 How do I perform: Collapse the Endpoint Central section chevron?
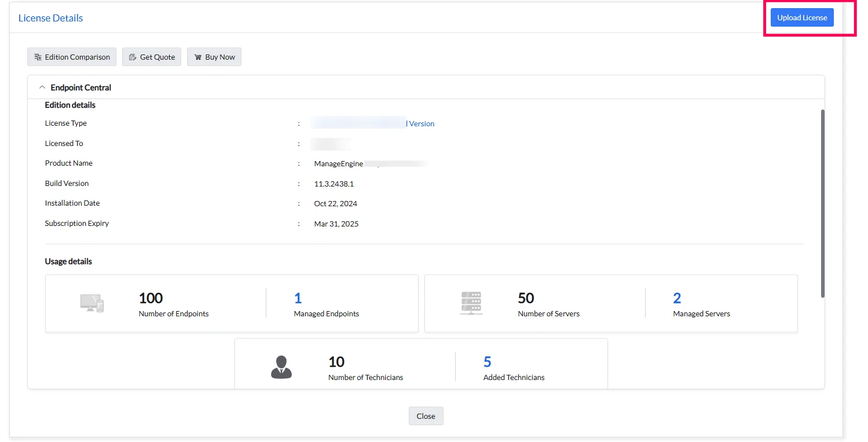(x=42, y=87)
